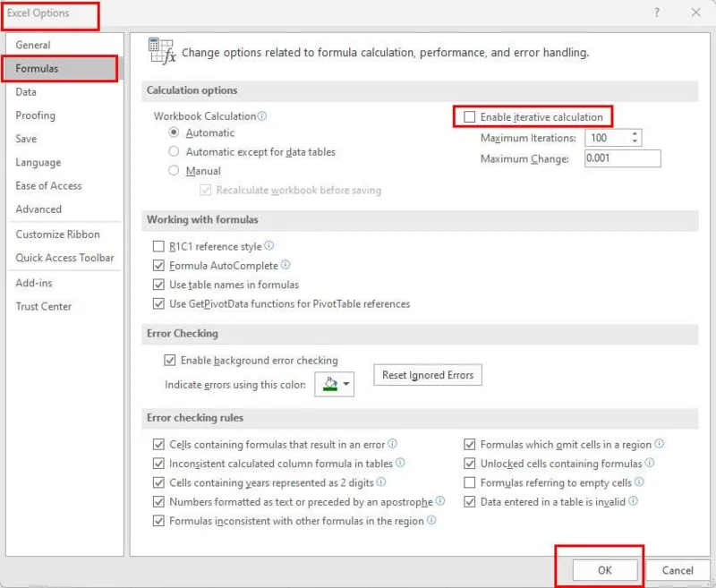Click the info icon beside Data entered in a table

[633, 502]
